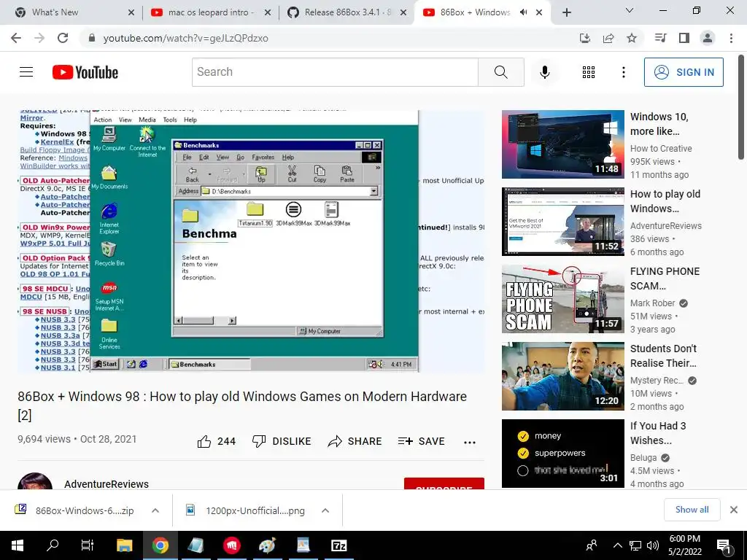The image size is (747, 560).
Task: Save the video to a playlist
Action: (x=421, y=441)
